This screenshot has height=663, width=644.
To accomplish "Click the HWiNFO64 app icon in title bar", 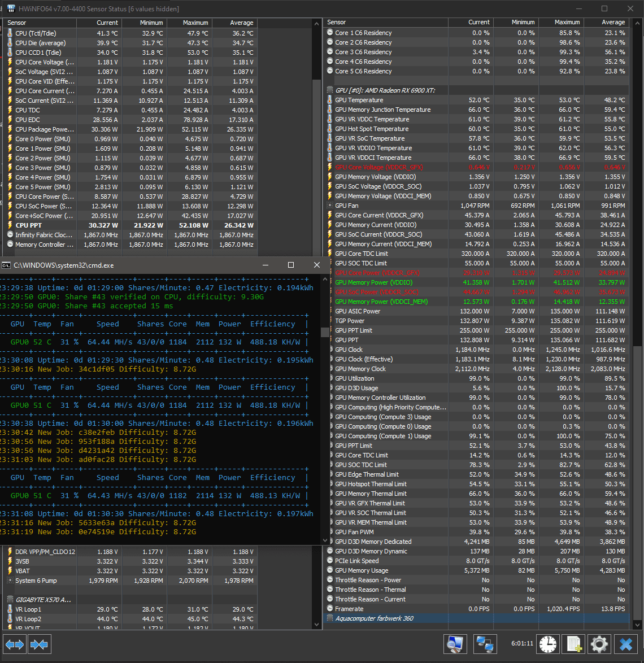I will [11, 8].
